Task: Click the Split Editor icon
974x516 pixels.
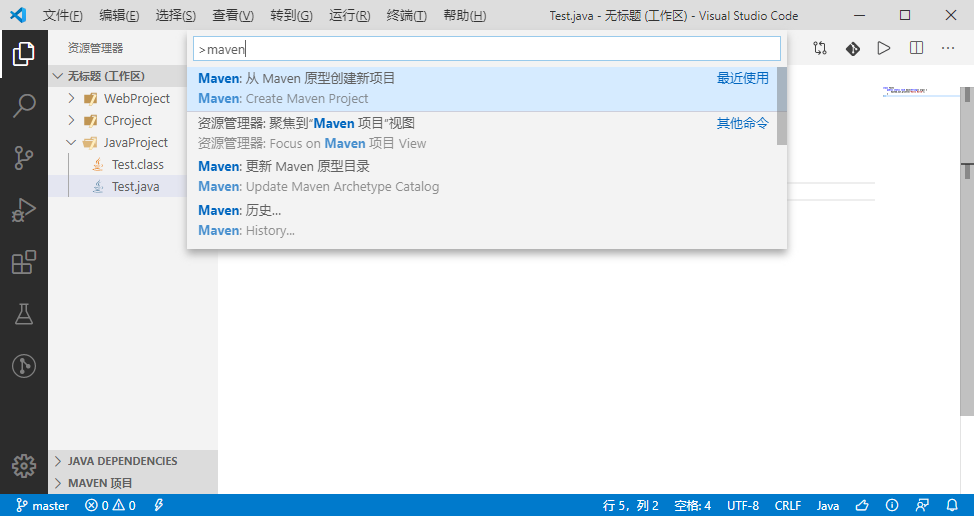Action: [x=916, y=48]
